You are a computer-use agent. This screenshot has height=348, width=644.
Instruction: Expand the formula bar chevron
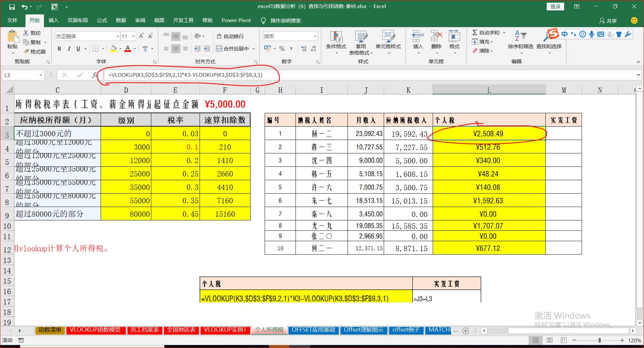pos(638,75)
